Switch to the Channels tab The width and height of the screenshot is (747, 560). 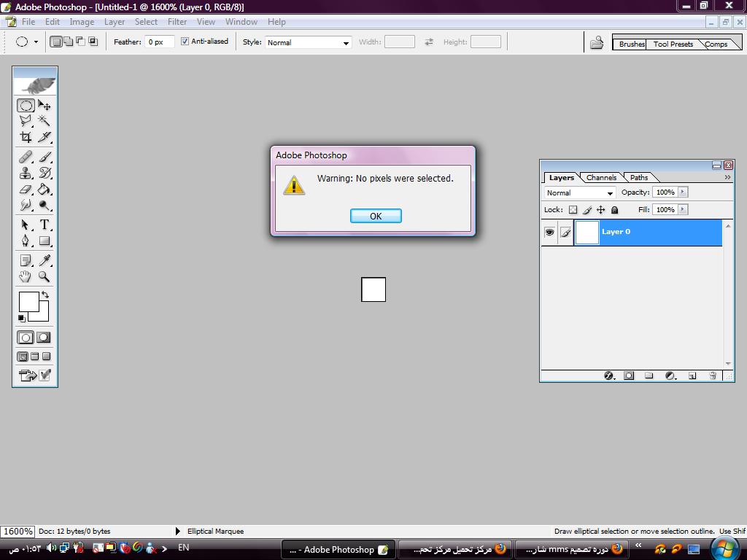[601, 178]
